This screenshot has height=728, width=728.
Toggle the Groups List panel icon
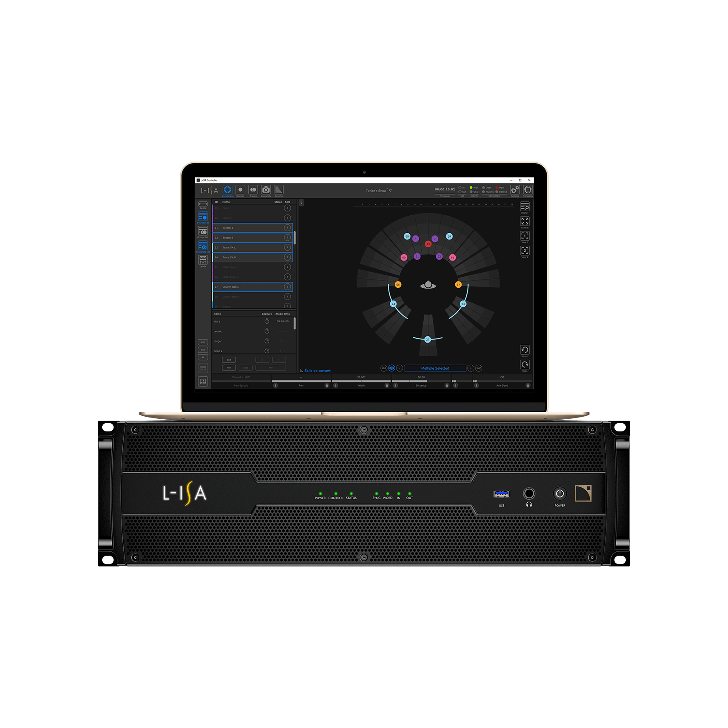pos(203,231)
